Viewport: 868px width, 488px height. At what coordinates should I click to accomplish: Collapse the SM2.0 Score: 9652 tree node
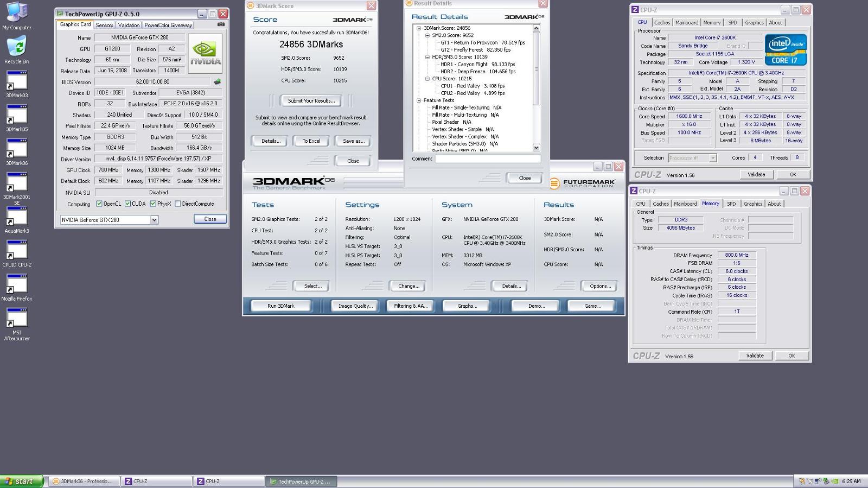pos(427,35)
